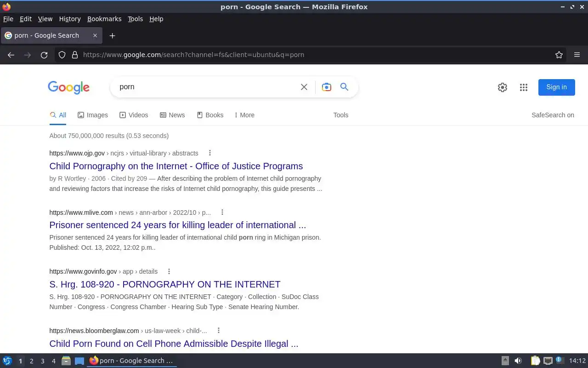
Task: Click the removable media eject tray icon
Action: click(x=505, y=361)
